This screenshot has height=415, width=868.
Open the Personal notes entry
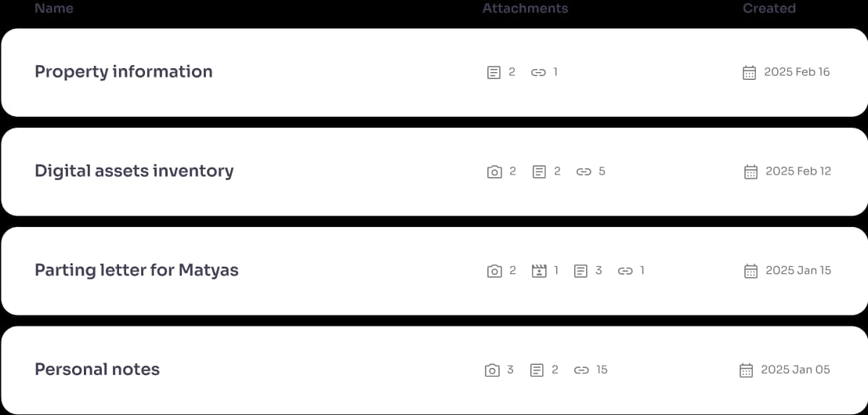pos(434,370)
